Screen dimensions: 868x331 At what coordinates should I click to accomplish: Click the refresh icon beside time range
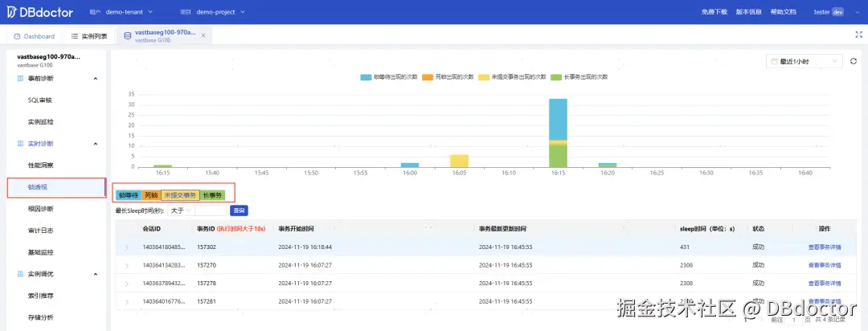[x=853, y=61]
